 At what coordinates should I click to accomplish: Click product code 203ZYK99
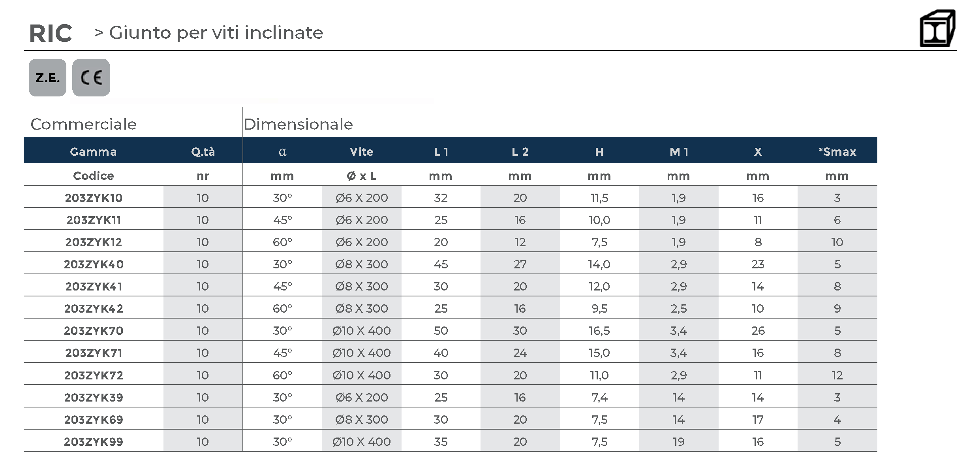tap(94, 441)
